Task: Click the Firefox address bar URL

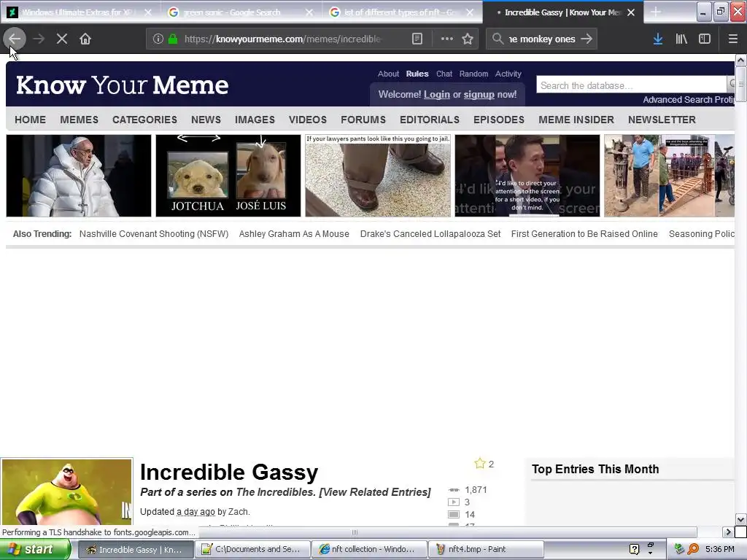Action: point(282,39)
